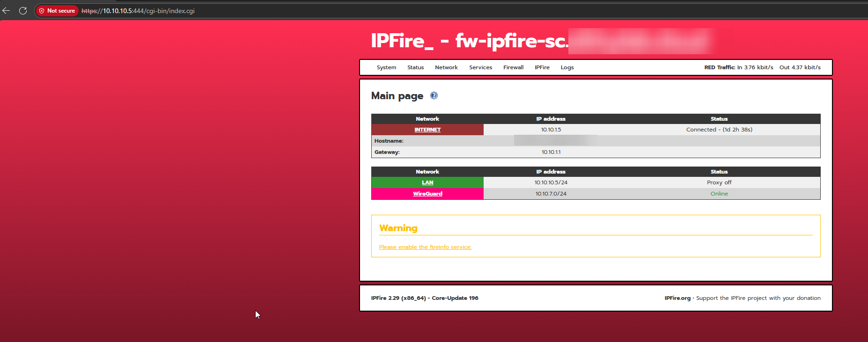The height and width of the screenshot is (342, 868).
Task: Reload the page with the refresh icon
Action: point(23,11)
